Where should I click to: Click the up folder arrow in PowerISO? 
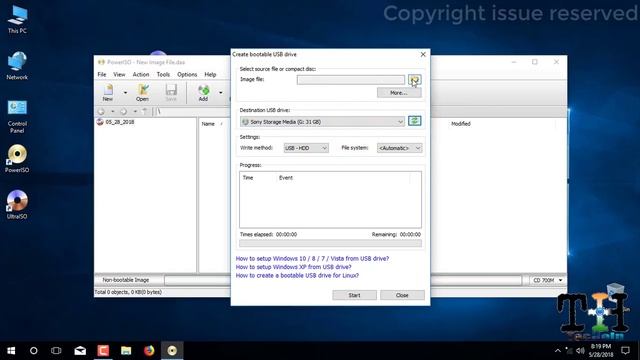[x=144, y=111]
